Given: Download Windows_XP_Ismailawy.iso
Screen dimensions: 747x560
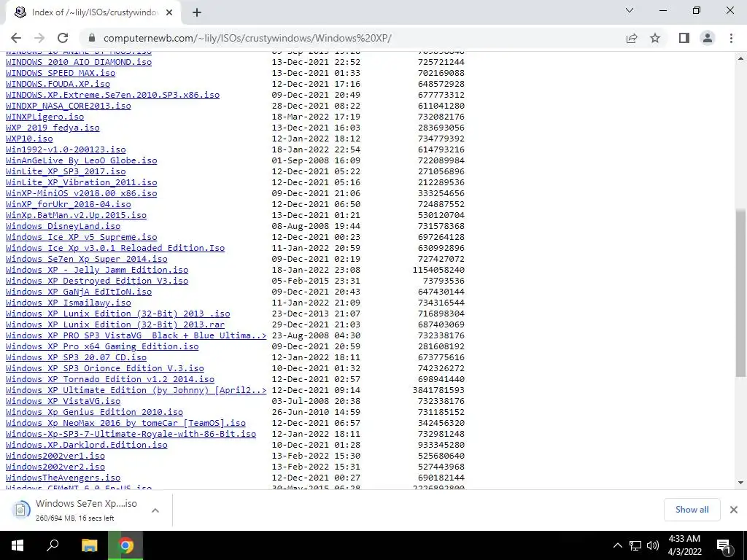Looking at the screenshot, I should 68,303.
